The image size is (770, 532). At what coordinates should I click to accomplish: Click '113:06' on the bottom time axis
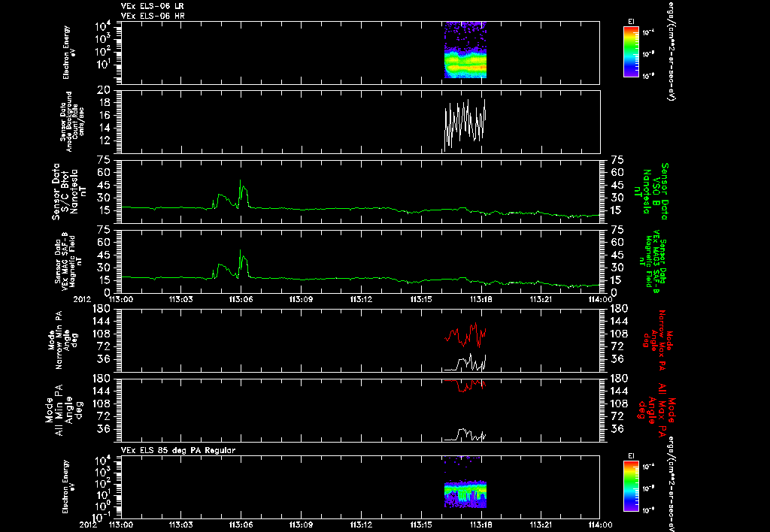[x=241, y=524]
